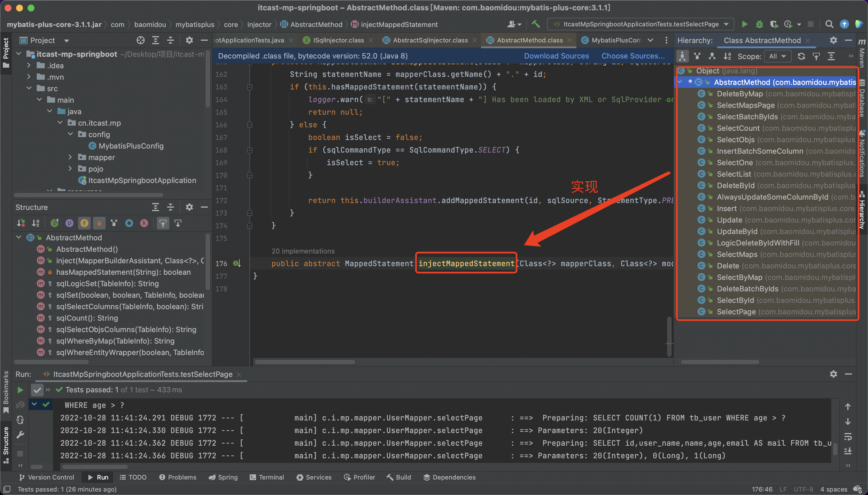
Task: Click the Debug bug icon
Action: click(759, 24)
